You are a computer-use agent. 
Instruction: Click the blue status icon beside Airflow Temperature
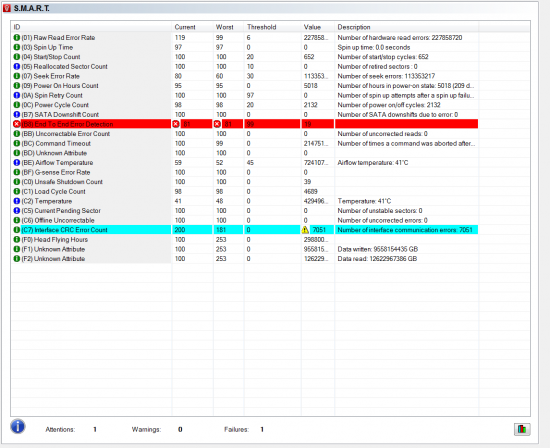pyautogui.click(x=16, y=162)
